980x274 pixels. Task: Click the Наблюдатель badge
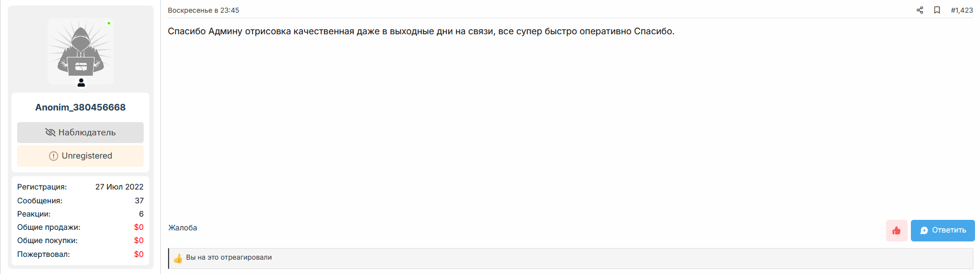[81, 133]
